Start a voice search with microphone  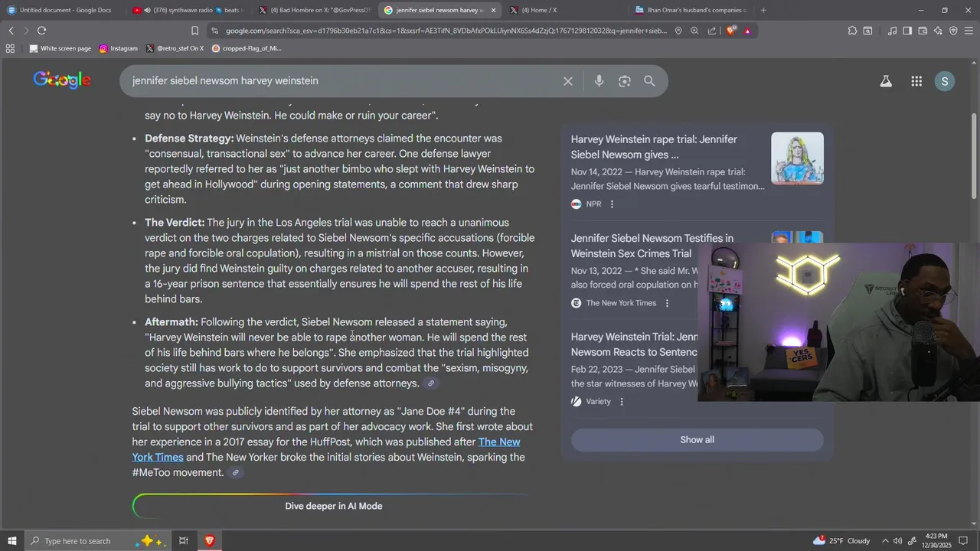pyautogui.click(x=599, y=81)
